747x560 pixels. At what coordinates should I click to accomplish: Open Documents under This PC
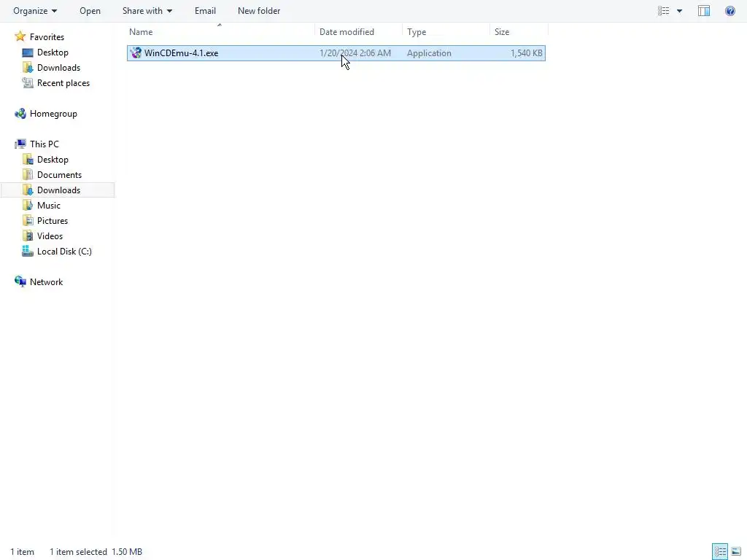click(59, 175)
